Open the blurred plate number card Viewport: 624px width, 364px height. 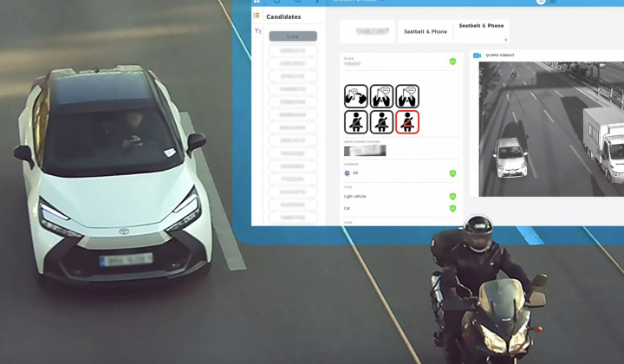click(367, 31)
